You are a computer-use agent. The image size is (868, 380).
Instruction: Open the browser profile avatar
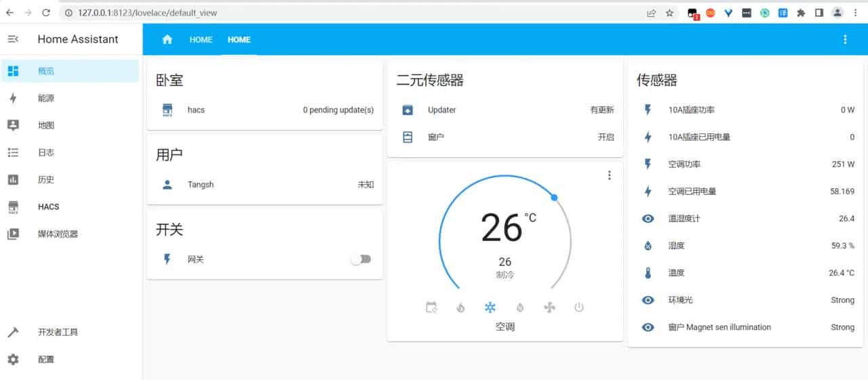click(837, 12)
